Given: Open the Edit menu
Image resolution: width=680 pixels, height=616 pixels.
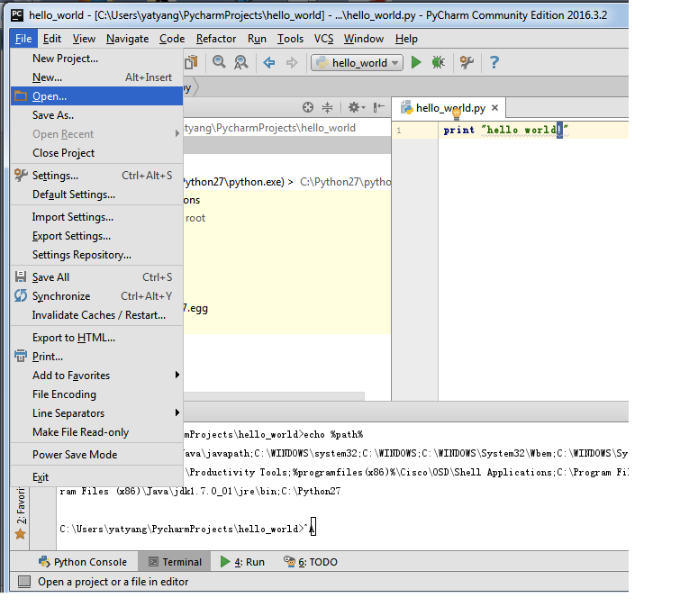Looking at the screenshot, I should 52,39.
